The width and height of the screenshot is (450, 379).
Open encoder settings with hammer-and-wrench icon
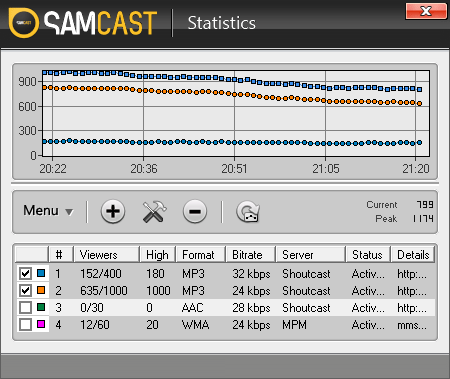(x=154, y=211)
